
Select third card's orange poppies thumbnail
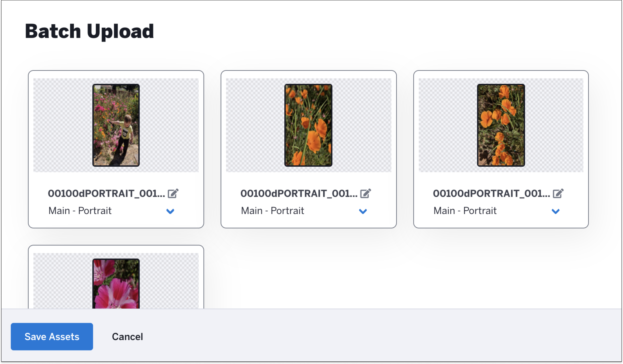point(501,125)
